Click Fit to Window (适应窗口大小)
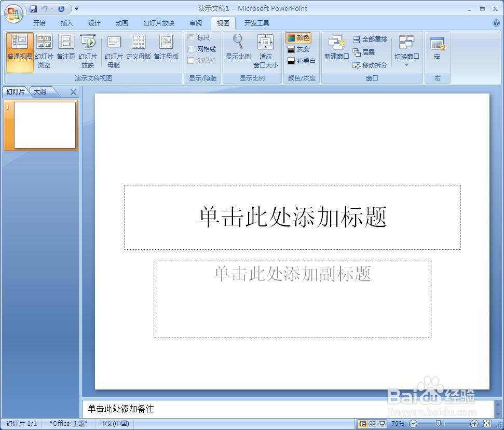This screenshot has width=504, height=430. pyautogui.click(x=266, y=52)
